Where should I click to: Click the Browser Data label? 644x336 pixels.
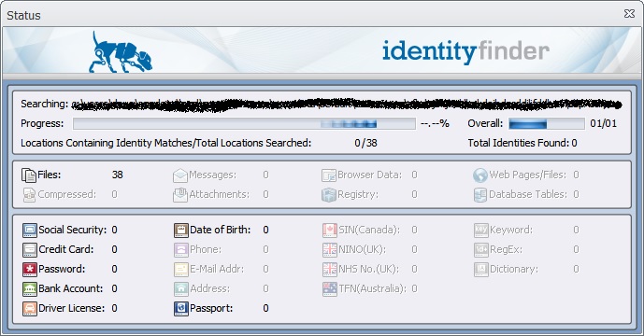coord(369,175)
